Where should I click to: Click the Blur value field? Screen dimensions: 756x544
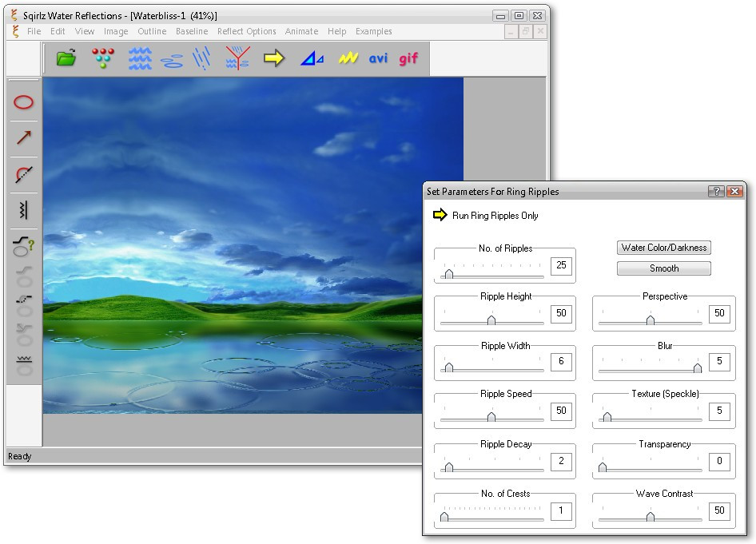pos(719,361)
